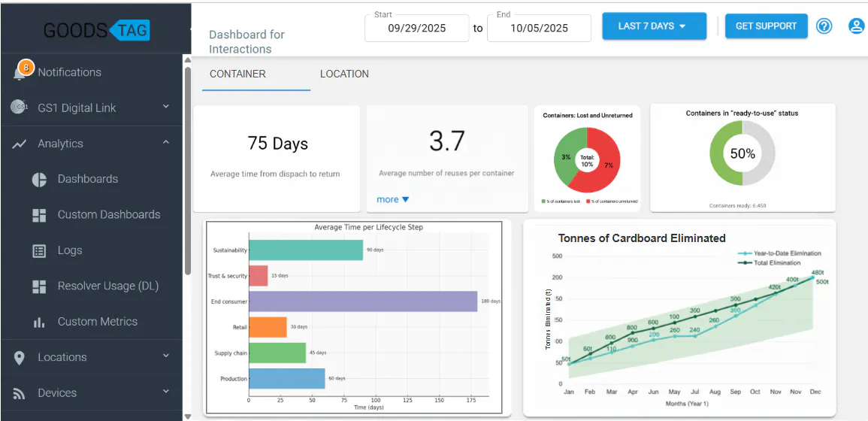The height and width of the screenshot is (421, 868).
Task: Click the Resolver Usage (DL) grid icon
Action: coord(39,286)
